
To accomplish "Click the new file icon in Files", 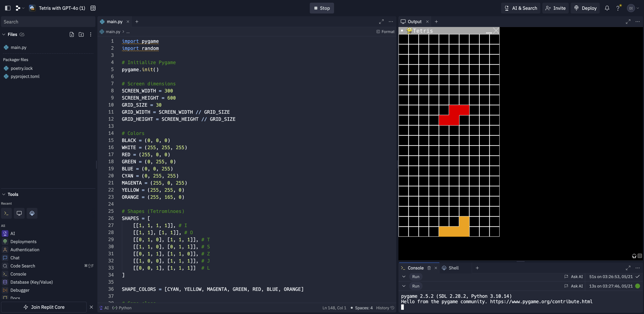I will [x=72, y=35].
